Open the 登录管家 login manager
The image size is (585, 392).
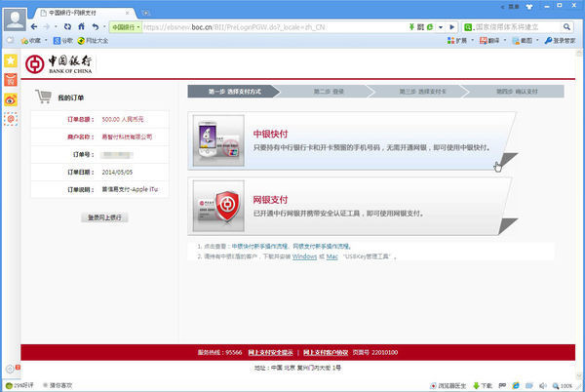560,41
